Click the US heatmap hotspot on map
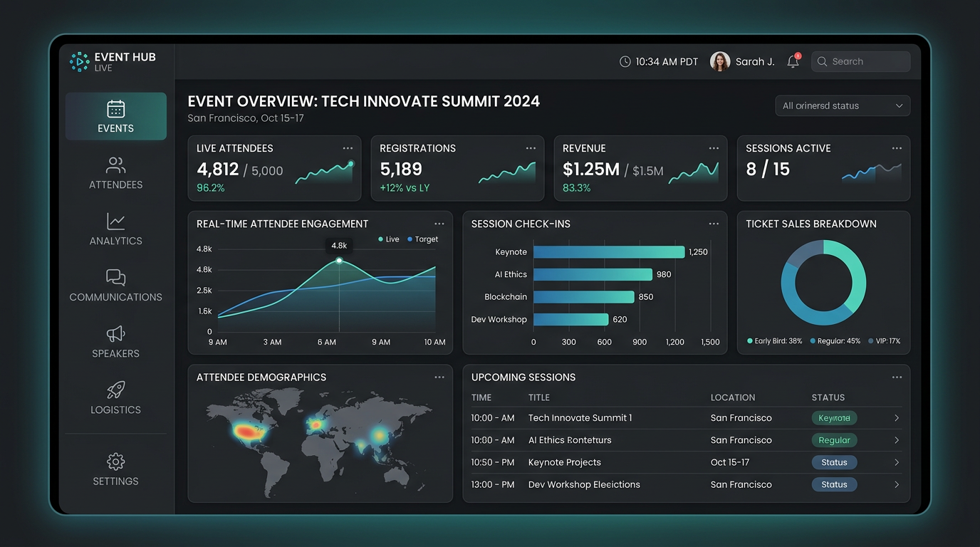The width and height of the screenshot is (980, 547). (246, 431)
